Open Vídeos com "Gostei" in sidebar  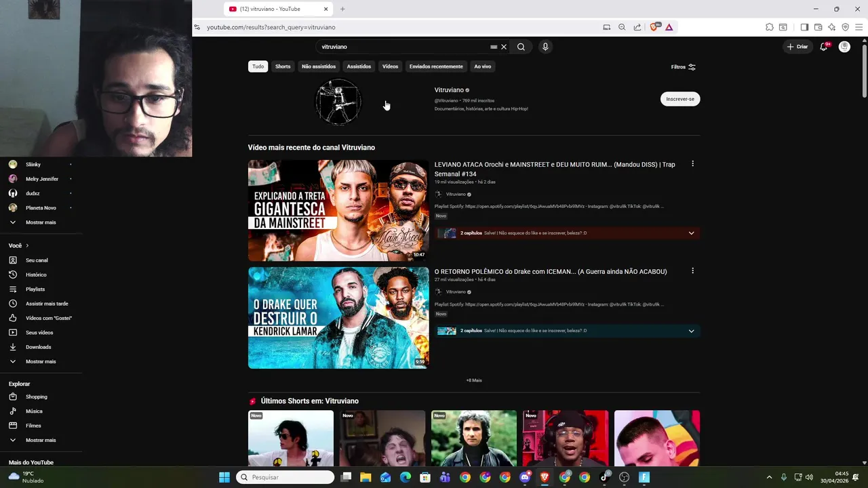coord(41,318)
